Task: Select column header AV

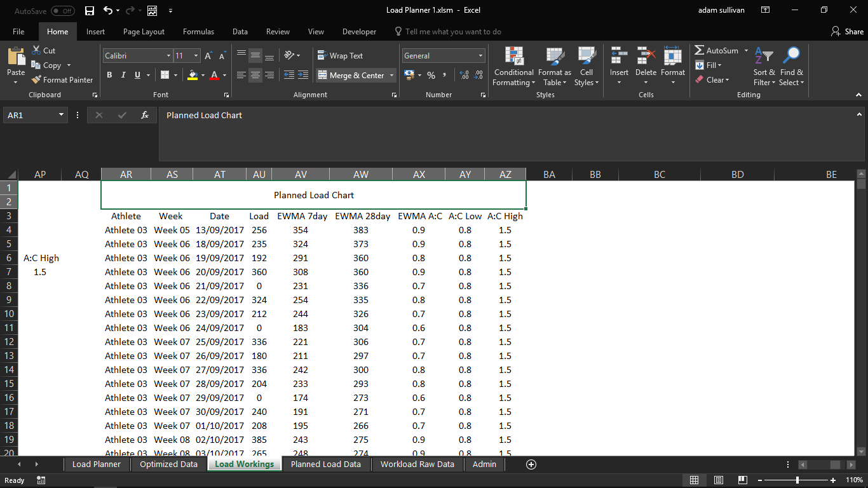Action: 301,175
